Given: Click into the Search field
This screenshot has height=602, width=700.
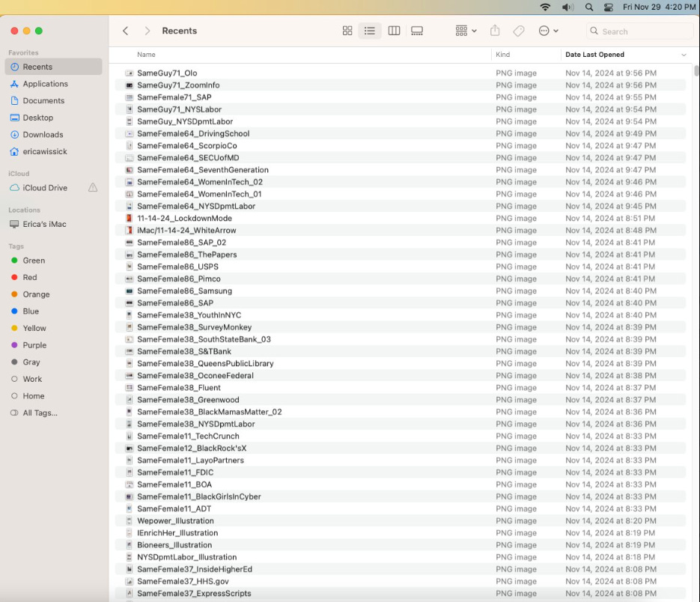Looking at the screenshot, I should tap(639, 31).
